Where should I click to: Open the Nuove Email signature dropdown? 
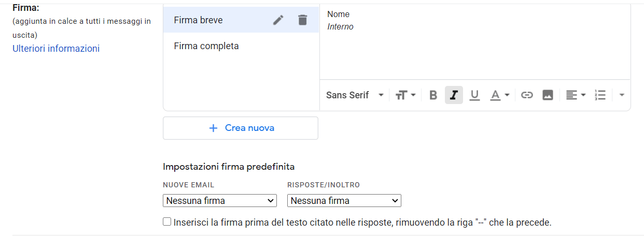pyautogui.click(x=220, y=201)
